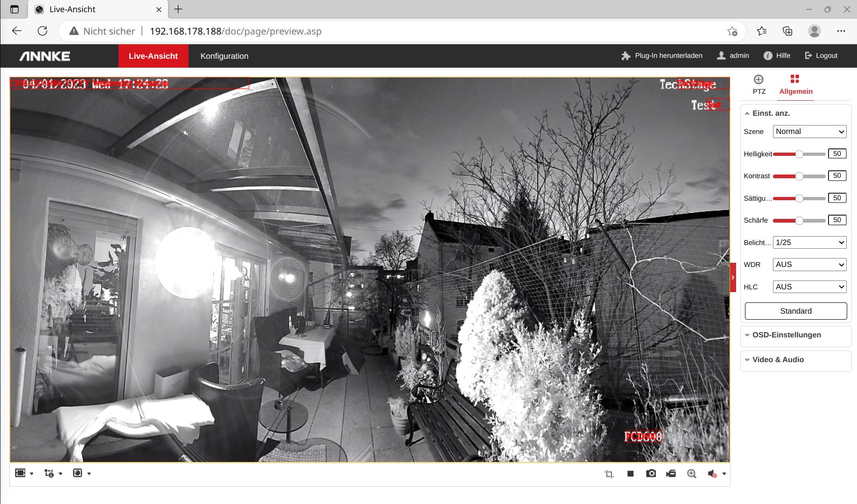
Task: Adjust the Helligkeit slider
Action: (x=799, y=154)
